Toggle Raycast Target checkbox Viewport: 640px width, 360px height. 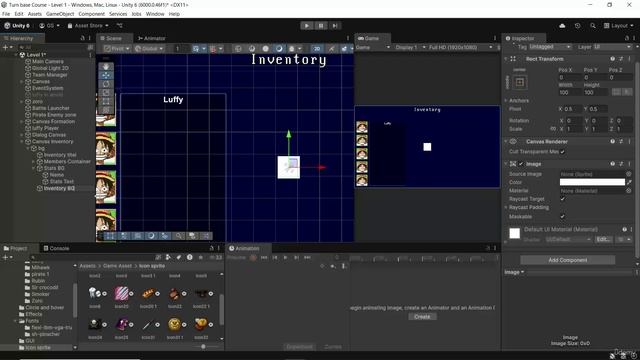pos(562,199)
